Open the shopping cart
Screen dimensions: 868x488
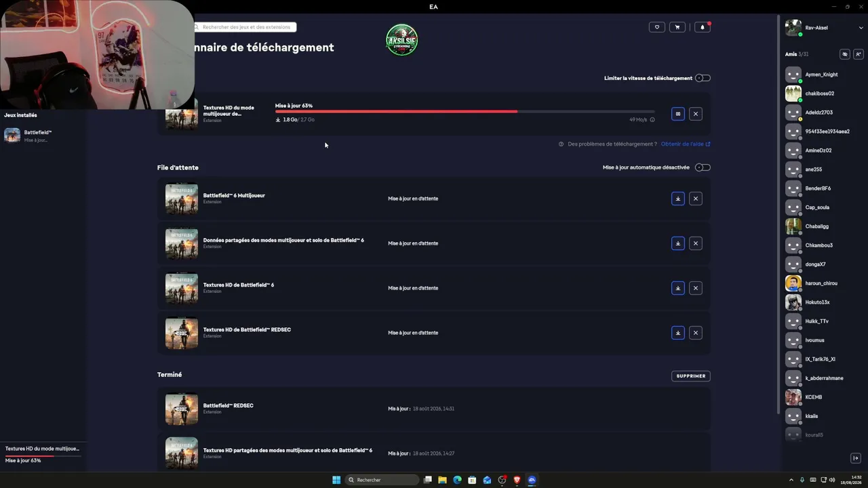pyautogui.click(x=677, y=27)
